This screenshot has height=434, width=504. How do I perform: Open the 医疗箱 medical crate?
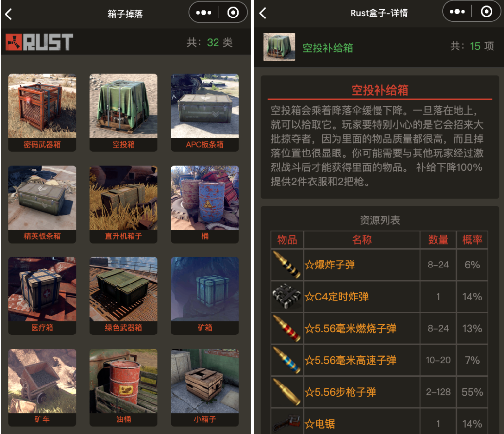pyautogui.click(x=42, y=296)
